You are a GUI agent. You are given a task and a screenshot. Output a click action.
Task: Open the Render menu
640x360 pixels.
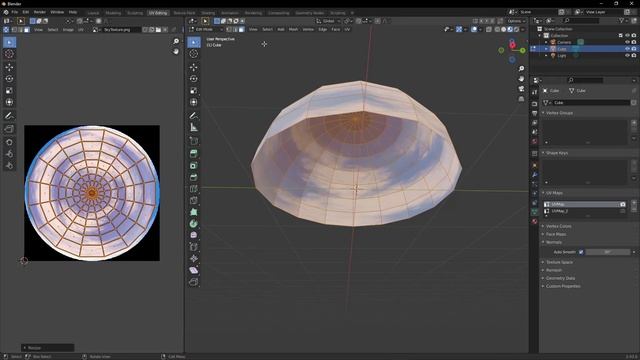[40, 12]
